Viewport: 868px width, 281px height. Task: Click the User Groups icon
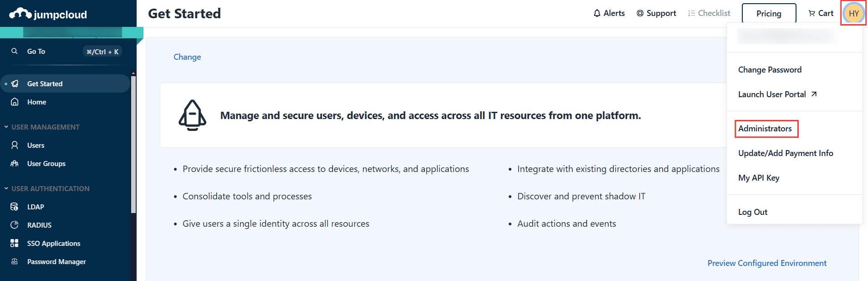pyautogui.click(x=15, y=164)
